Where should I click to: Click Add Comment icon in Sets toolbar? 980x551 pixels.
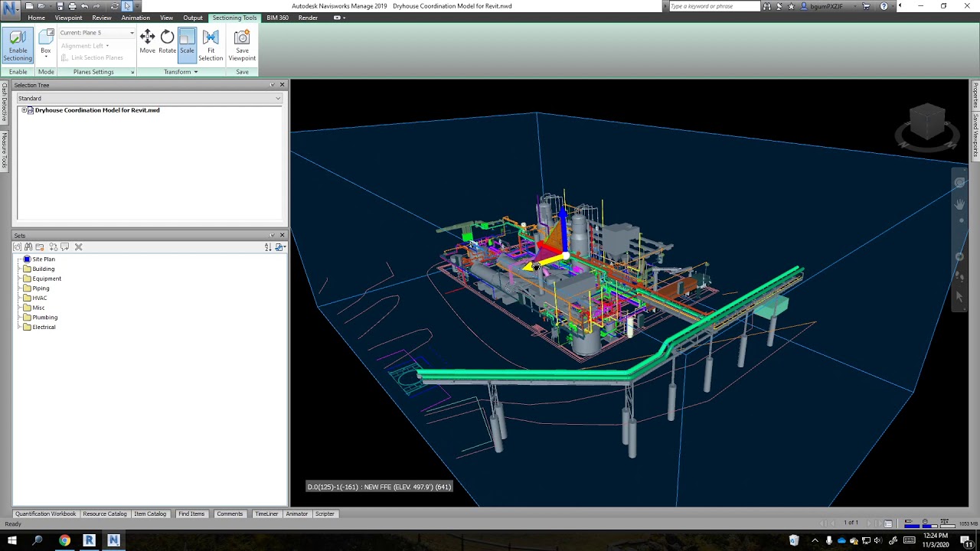pyautogui.click(x=65, y=247)
